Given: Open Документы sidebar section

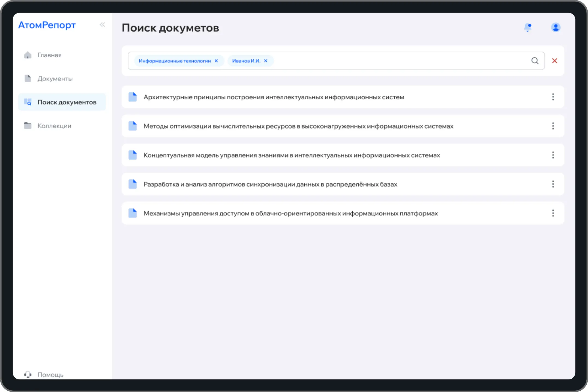Looking at the screenshot, I should [55, 79].
